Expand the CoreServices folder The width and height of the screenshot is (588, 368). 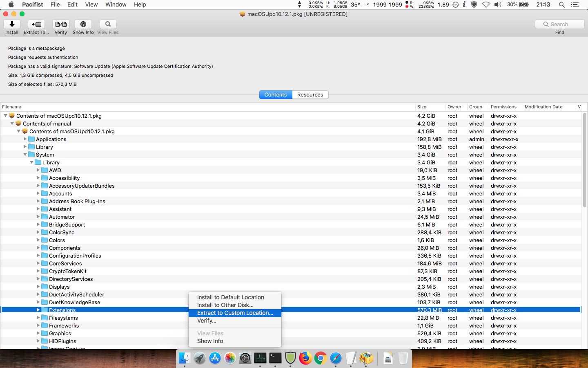pyautogui.click(x=38, y=263)
